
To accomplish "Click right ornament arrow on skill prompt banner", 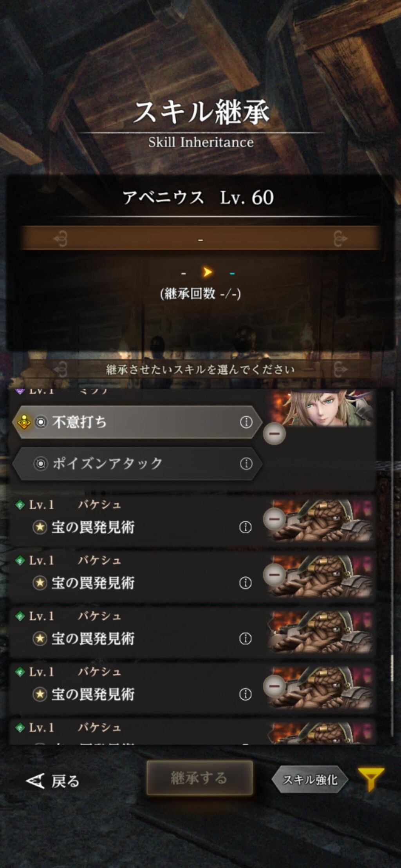I will coord(340,369).
